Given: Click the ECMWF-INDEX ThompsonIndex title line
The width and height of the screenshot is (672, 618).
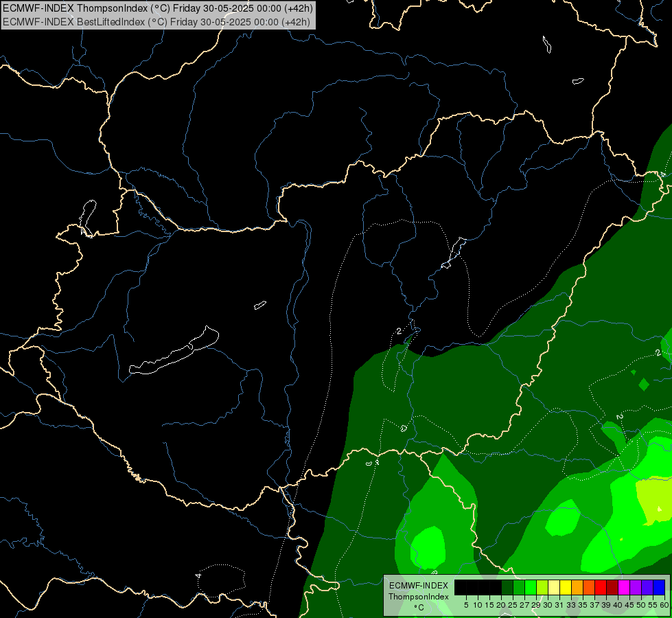Looking at the screenshot, I should [x=158, y=8].
